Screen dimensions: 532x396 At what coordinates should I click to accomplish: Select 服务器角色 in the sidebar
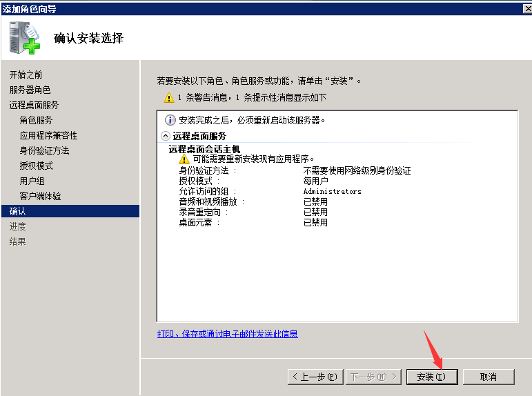click(30, 90)
